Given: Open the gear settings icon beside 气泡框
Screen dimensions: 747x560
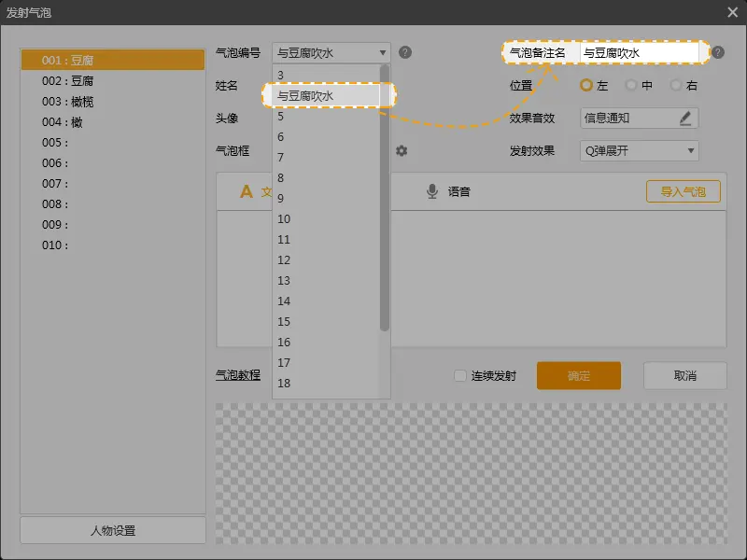Looking at the screenshot, I should 402,150.
